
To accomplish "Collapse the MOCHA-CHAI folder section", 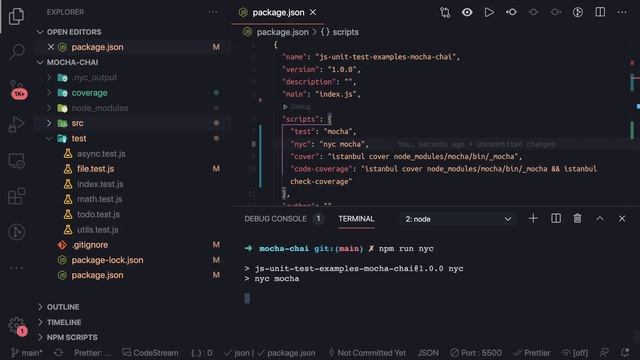I will point(72,62).
